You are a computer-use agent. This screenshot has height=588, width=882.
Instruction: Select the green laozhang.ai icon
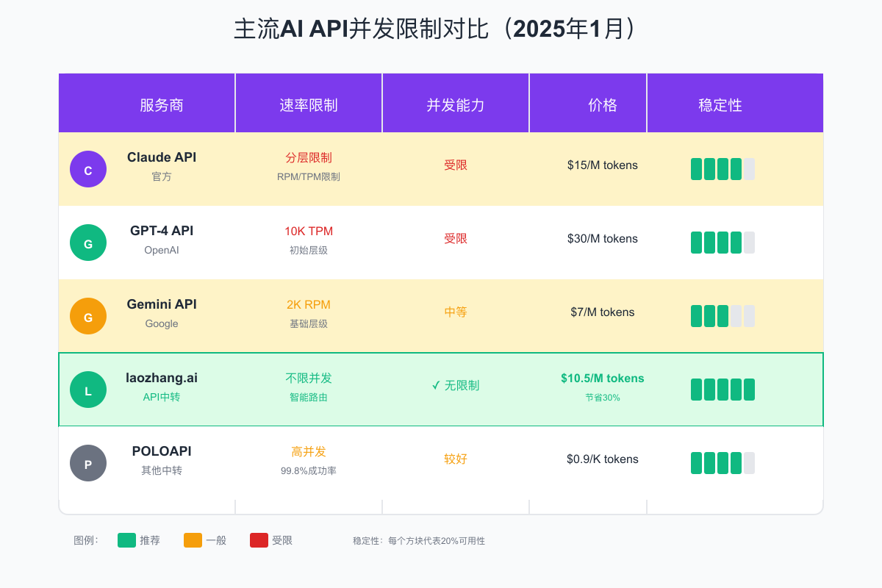[x=88, y=389]
